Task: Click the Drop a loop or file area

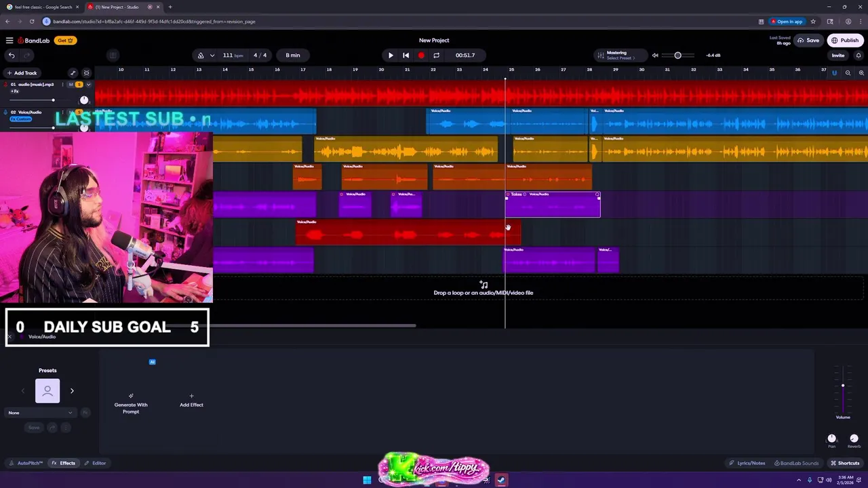Action: click(483, 289)
